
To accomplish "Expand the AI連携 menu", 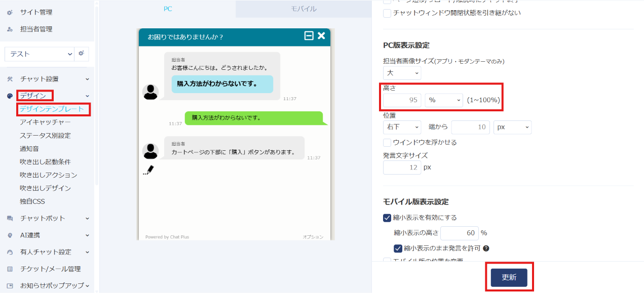I will [x=87, y=235].
